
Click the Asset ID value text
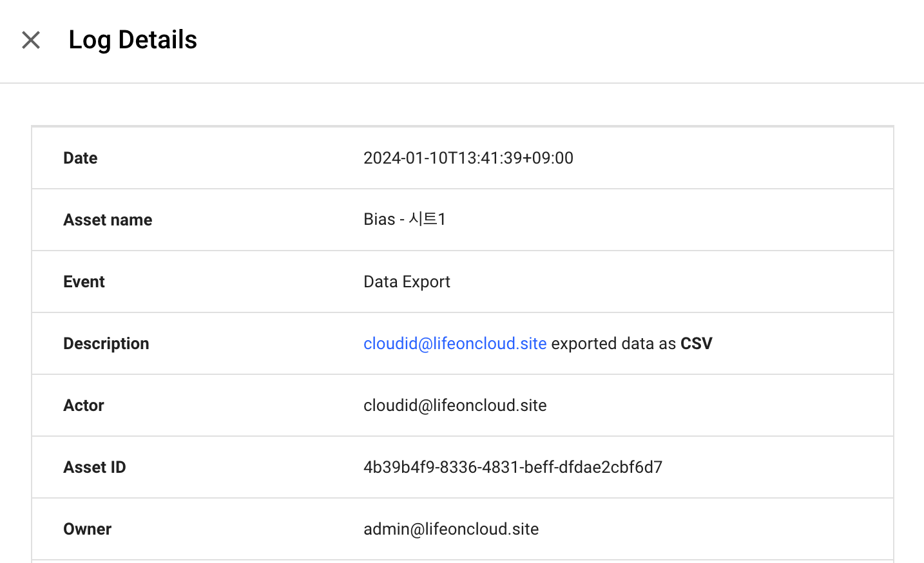tap(513, 467)
